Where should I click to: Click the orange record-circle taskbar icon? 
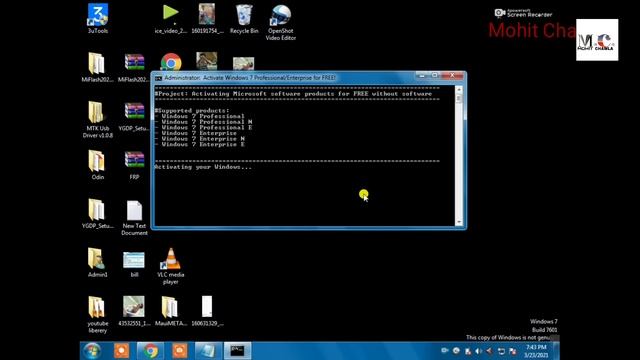(x=121, y=351)
